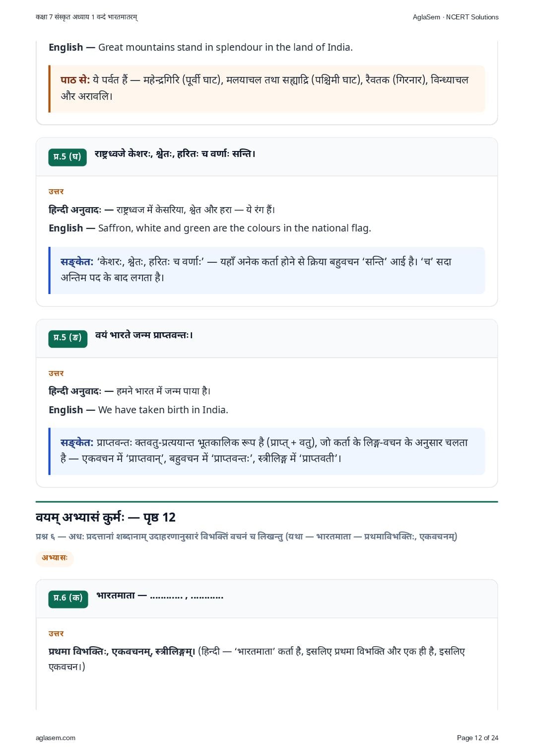Click the सङ्केत: hint about प्राप्तवन्तः
534x756 pixels.
click(x=267, y=451)
